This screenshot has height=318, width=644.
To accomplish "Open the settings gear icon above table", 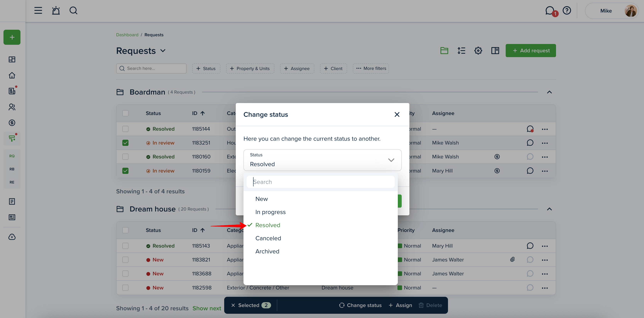I will (478, 51).
